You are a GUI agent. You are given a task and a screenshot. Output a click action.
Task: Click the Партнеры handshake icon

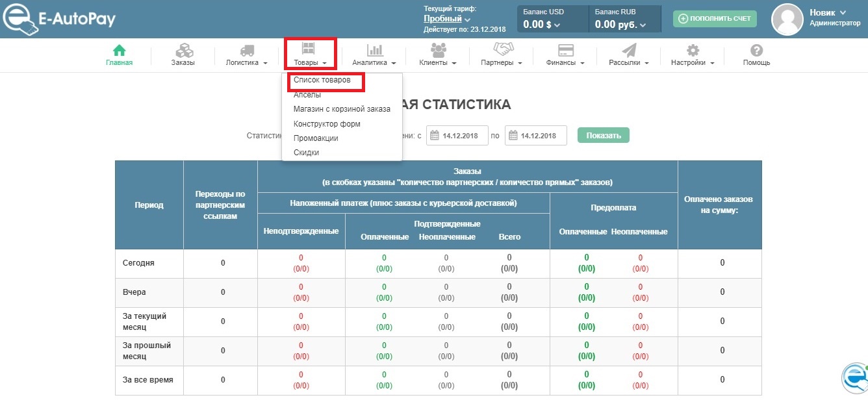pos(503,49)
